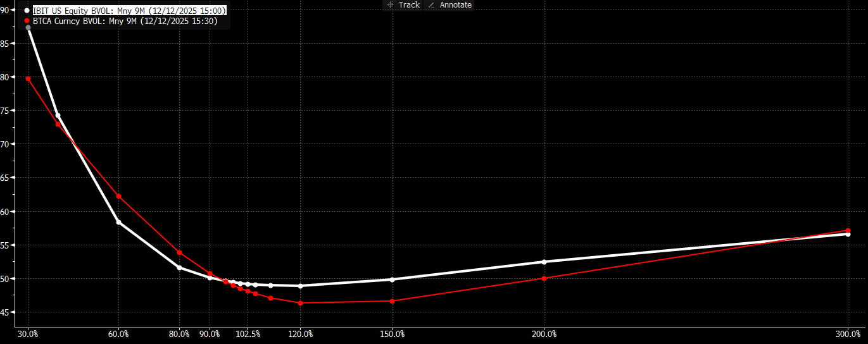Image resolution: width=868 pixels, height=344 pixels.
Task: Click the 90.0% x-axis label
Action: [x=210, y=334]
